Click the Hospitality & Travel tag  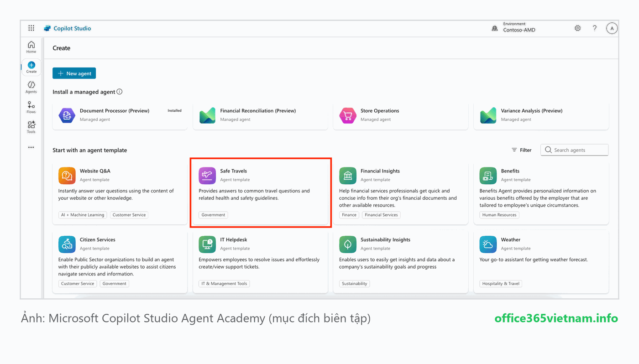coord(501,284)
